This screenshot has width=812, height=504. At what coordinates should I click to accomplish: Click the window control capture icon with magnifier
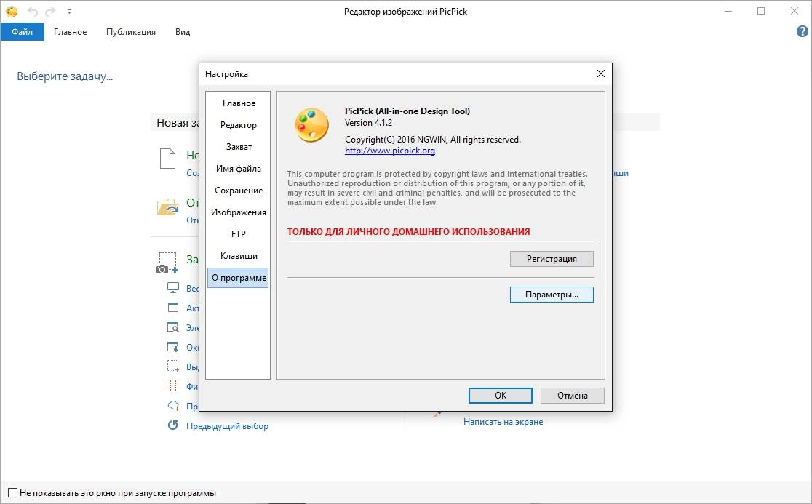pos(173,327)
